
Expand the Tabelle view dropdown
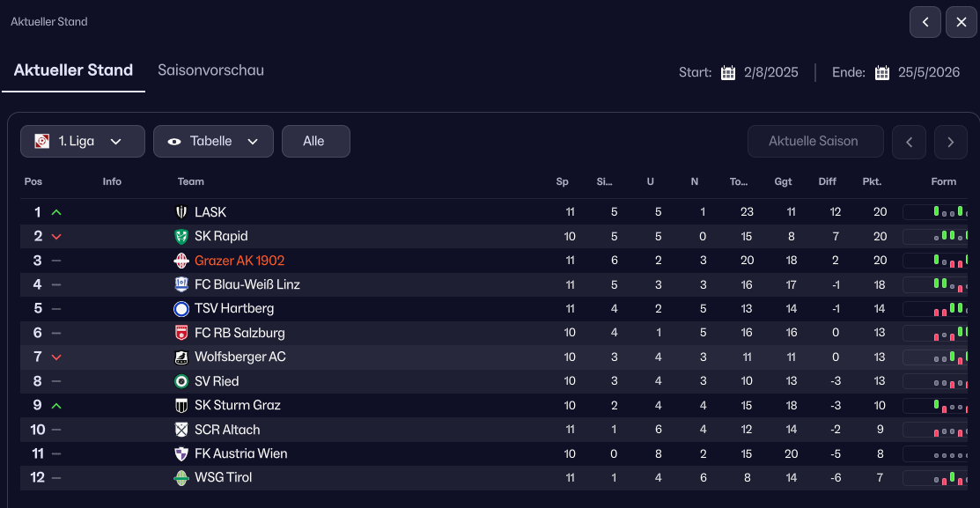(213, 141)
